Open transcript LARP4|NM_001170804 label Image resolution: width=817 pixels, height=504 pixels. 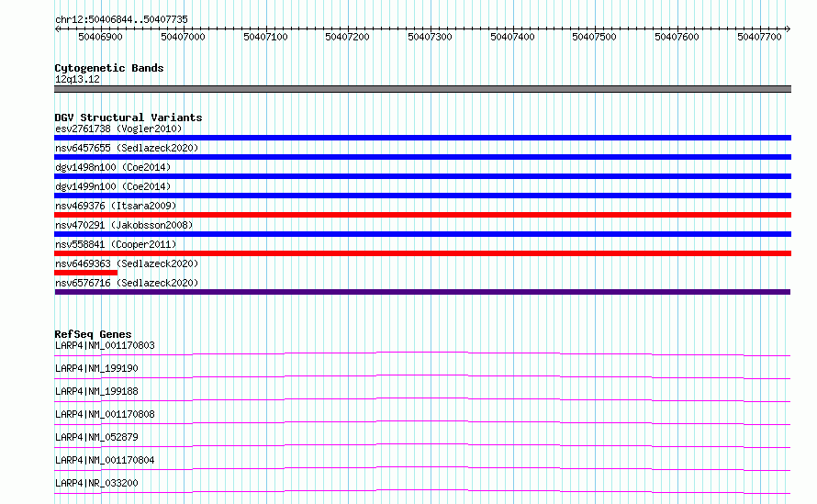tap(105, 460)
